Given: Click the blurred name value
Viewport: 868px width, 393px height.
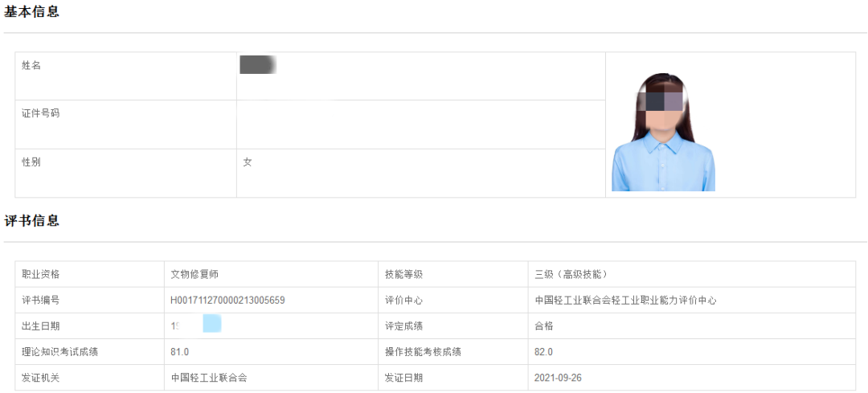Looking at the screenshot, I should coord(258,65).
